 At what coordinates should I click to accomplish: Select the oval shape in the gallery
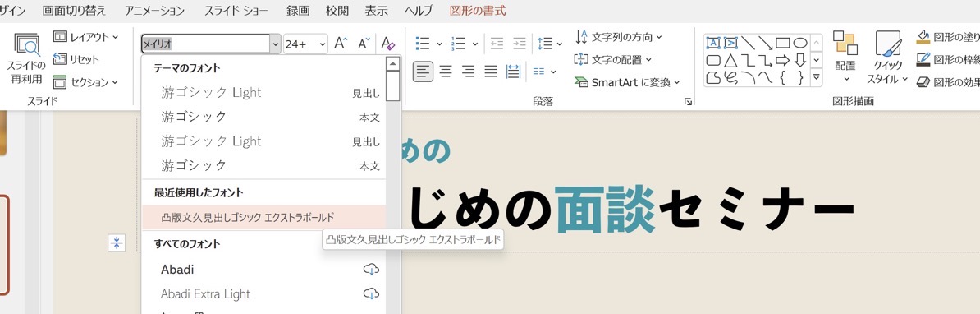point(800,43)
